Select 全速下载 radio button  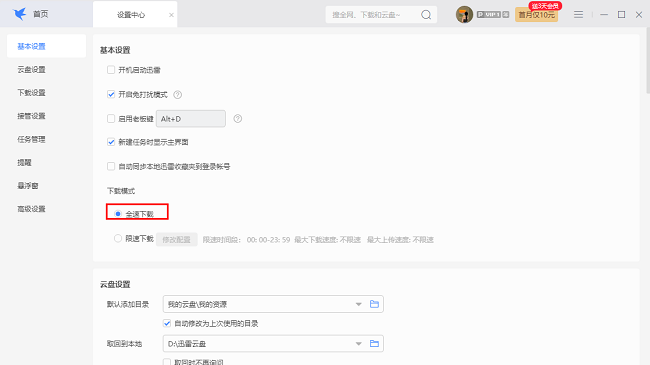[118, 214]
